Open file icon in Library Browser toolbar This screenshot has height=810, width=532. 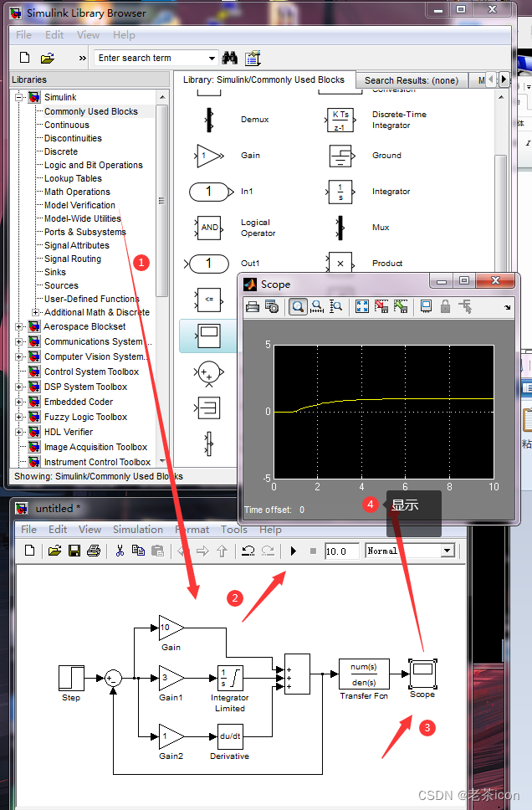[48, 58]
